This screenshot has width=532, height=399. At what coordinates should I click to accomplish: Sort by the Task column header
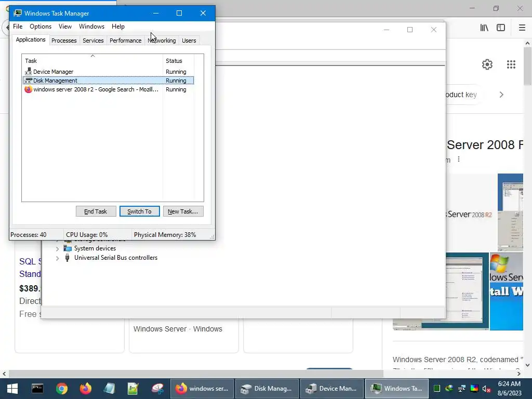(x=92, y=61)
